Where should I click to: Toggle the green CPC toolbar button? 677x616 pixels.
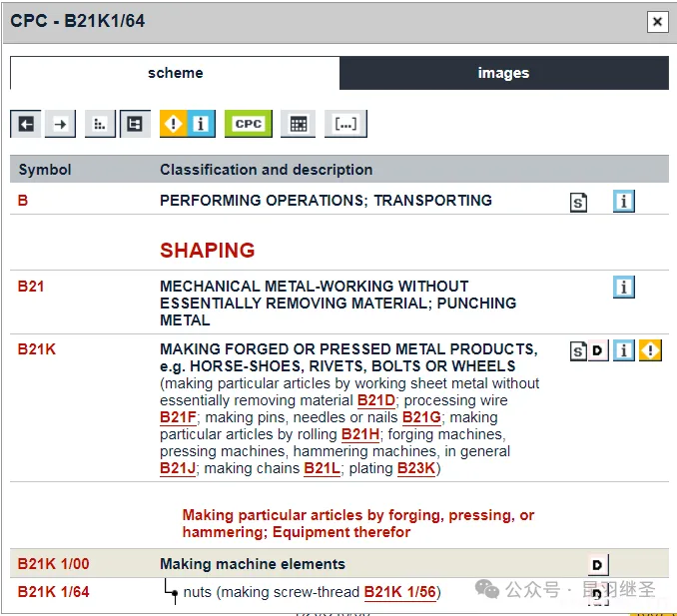[248, 124]
